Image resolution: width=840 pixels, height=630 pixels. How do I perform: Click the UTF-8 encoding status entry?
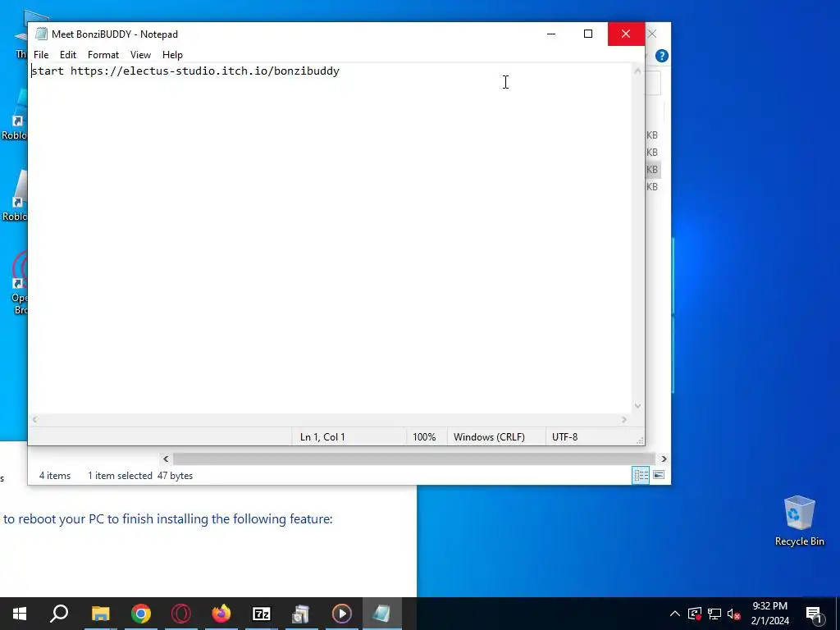(x=564, y=437)
